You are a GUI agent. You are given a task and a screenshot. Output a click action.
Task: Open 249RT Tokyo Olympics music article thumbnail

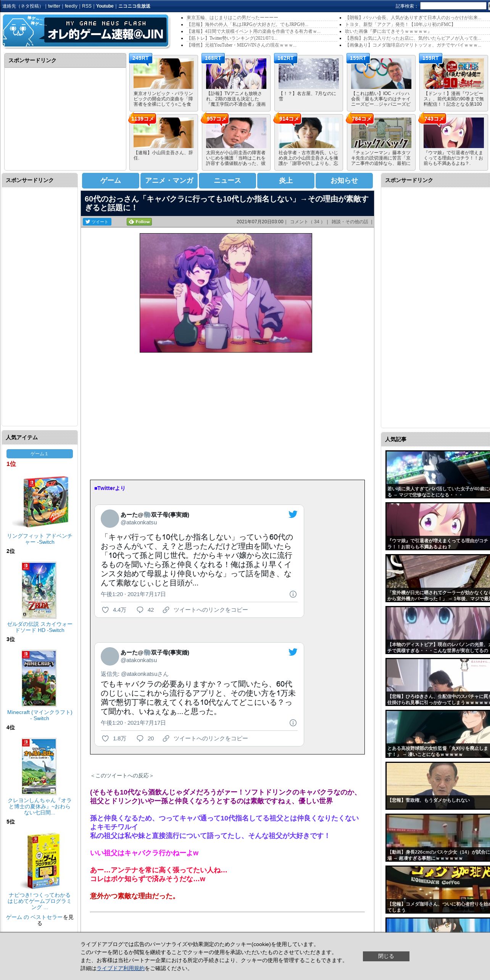(163, 74)
